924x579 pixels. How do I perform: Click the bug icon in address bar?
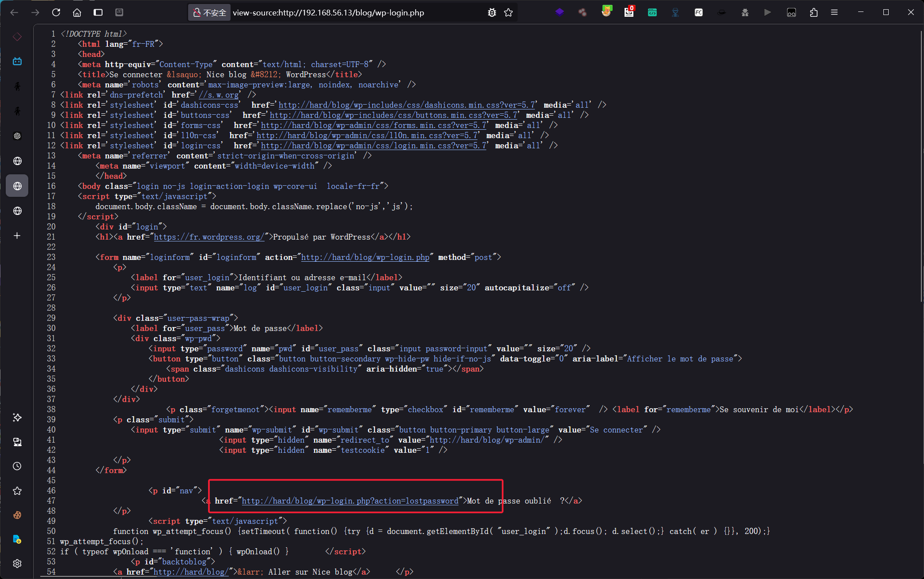[x=492, y=12]
